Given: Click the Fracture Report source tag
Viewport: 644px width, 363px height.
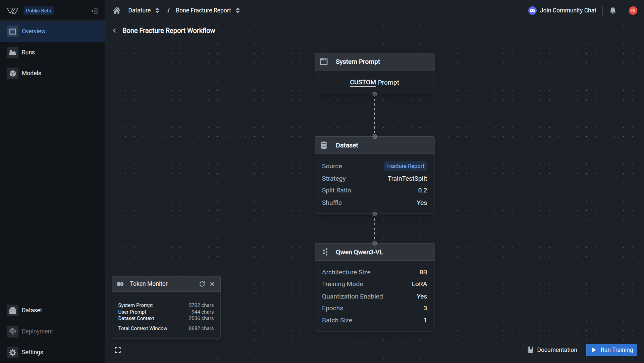Looking at the screenshot, I should pos(405,166).
